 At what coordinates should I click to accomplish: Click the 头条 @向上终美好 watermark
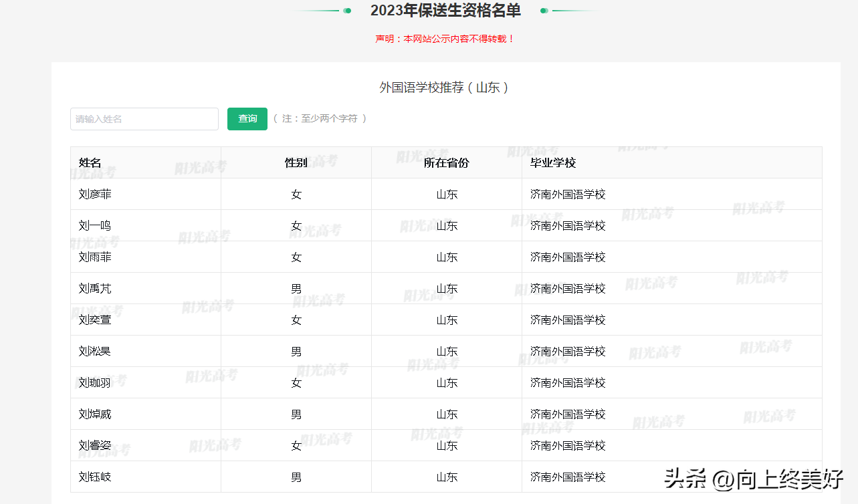click(753, 479)
